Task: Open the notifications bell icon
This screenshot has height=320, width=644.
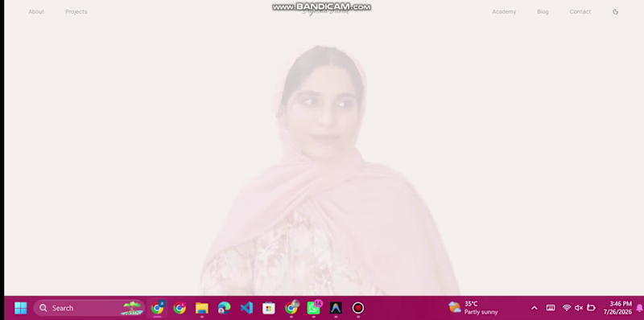Action: tap(639, 308)
